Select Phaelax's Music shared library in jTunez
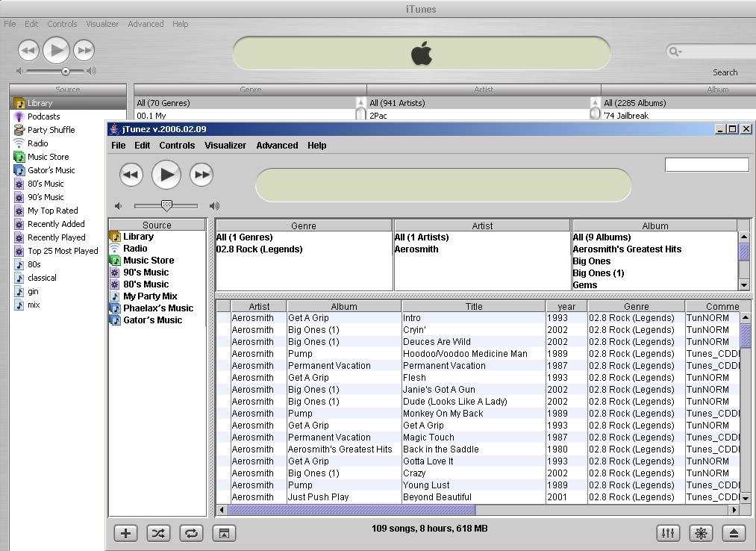Viewport: 756px width, 551px height. [158, 308]
